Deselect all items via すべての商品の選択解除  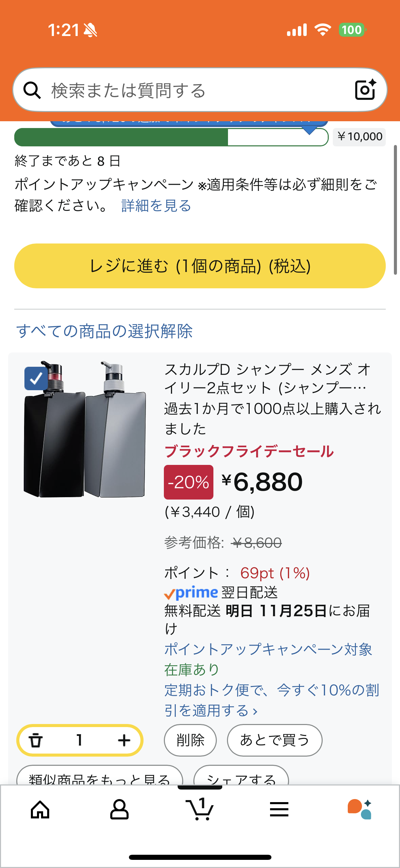click(x=104, y=331)
